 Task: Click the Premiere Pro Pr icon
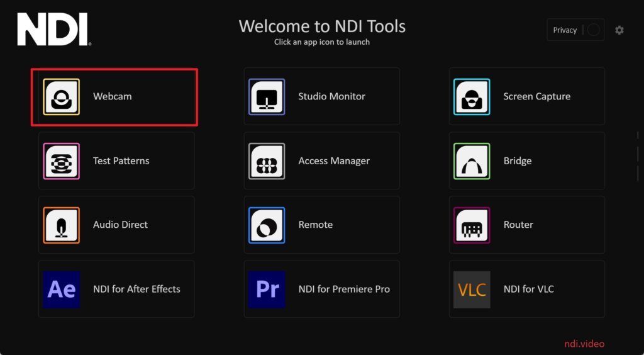[267, 290]
